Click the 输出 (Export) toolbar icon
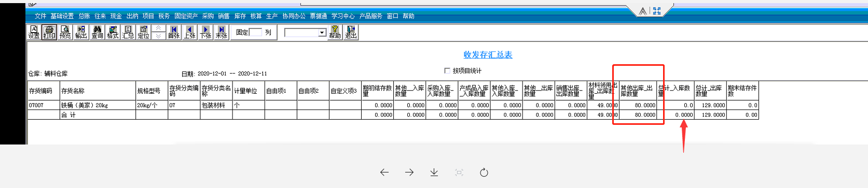This screenshot has height=188, width=868. click(x=81, y=32)
